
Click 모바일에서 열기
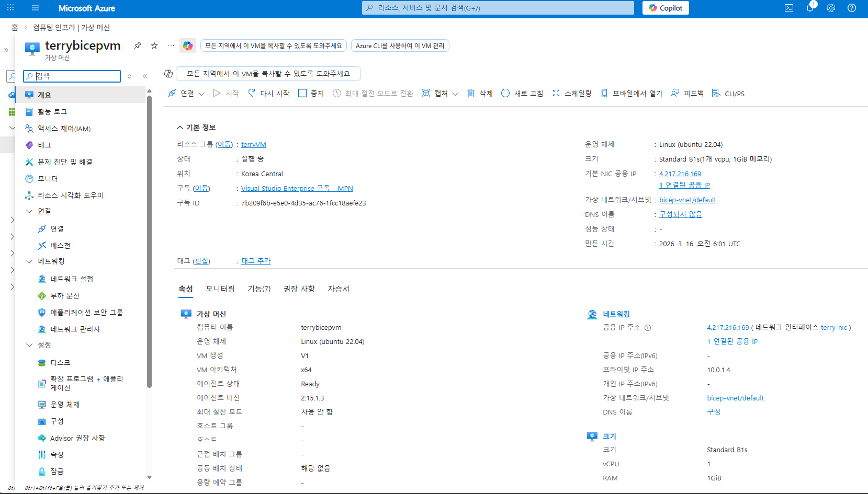point(631,93)
